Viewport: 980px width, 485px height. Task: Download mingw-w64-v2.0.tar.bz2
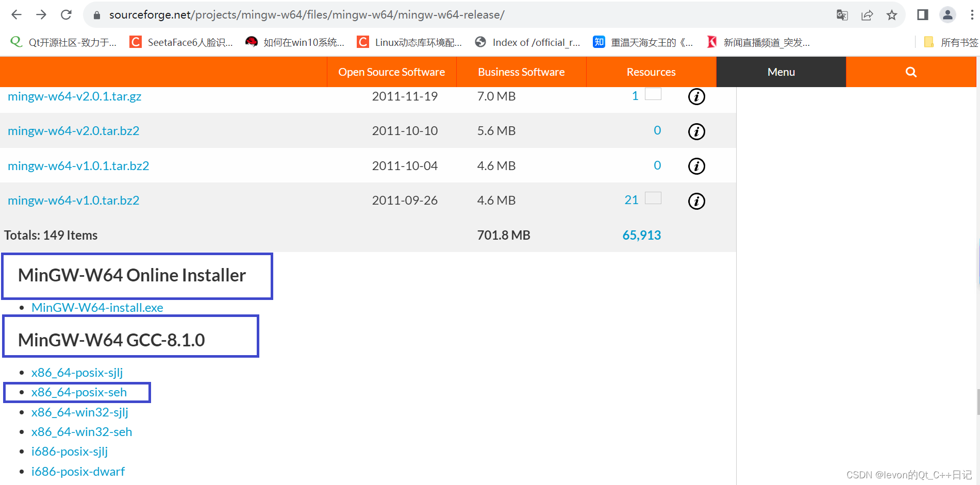point(73,131)
